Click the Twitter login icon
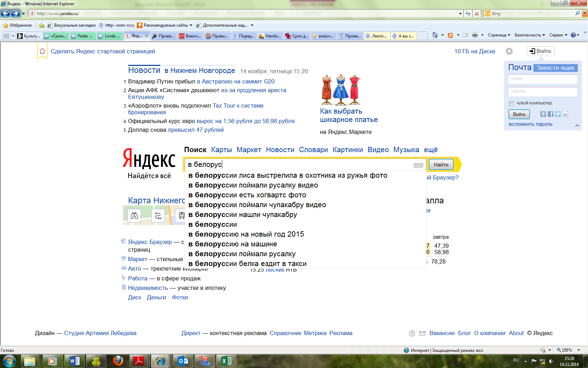This screenshot has width=588, height=368. pos(558,114)
